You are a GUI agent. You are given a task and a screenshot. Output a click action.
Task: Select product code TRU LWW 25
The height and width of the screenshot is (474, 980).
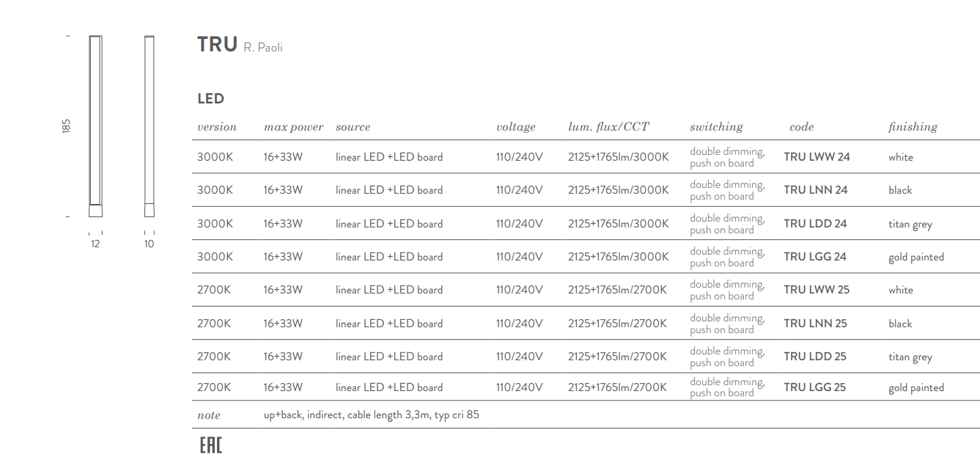point(817,290)
